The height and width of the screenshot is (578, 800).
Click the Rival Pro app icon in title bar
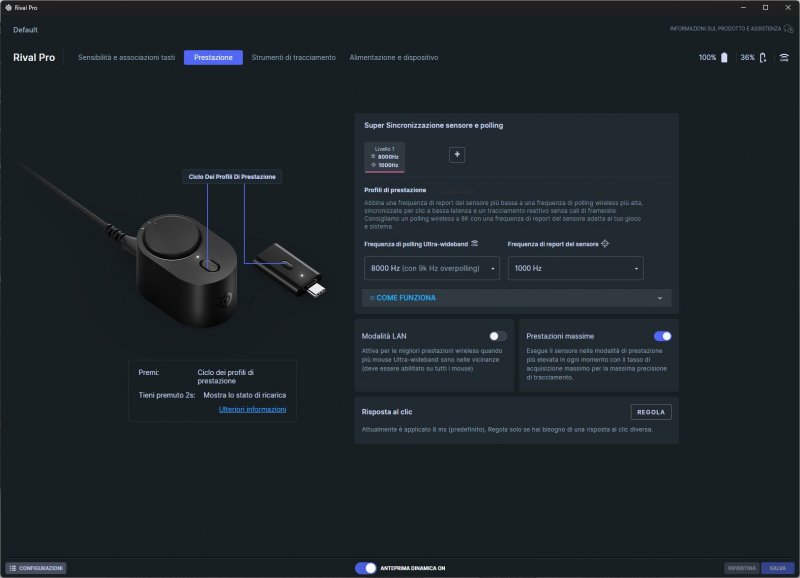click(8, 8)
